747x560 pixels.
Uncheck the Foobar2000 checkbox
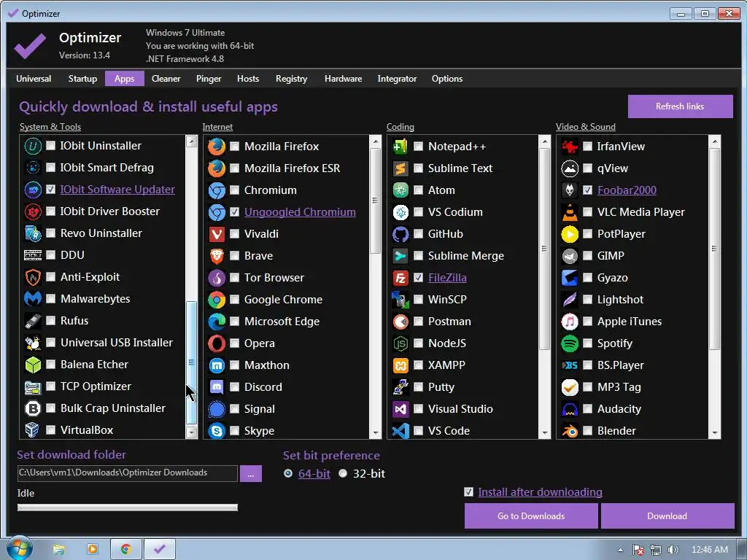coord(587,190)
